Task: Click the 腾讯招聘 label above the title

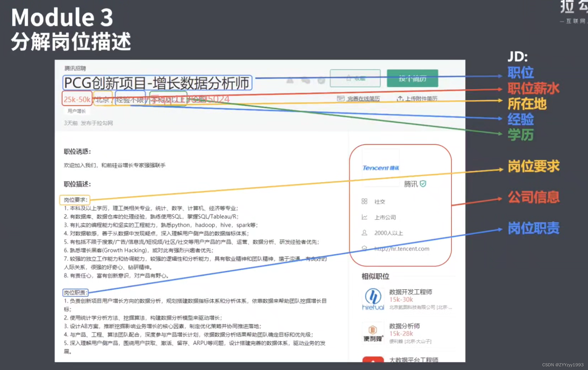Action: (75, 68)
